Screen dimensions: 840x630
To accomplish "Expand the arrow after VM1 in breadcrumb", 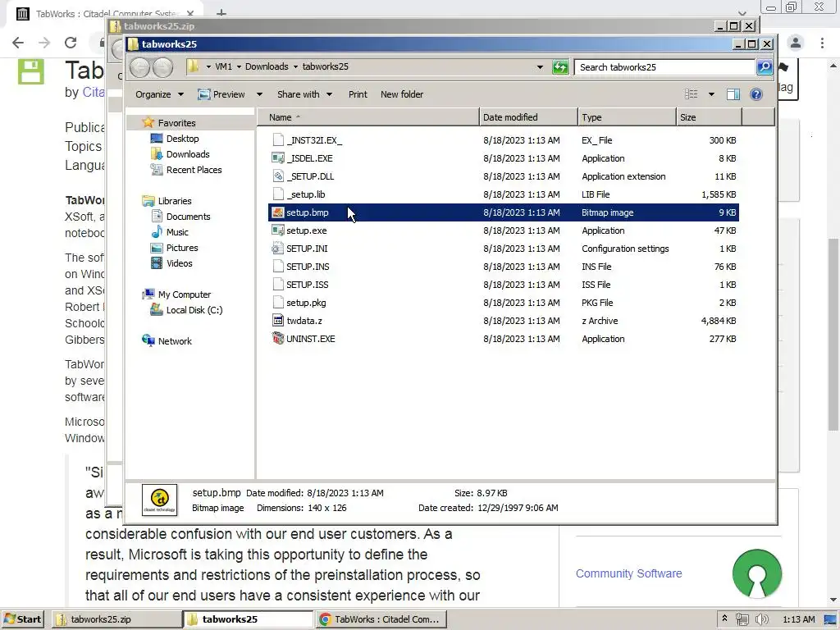I will 239,66.
